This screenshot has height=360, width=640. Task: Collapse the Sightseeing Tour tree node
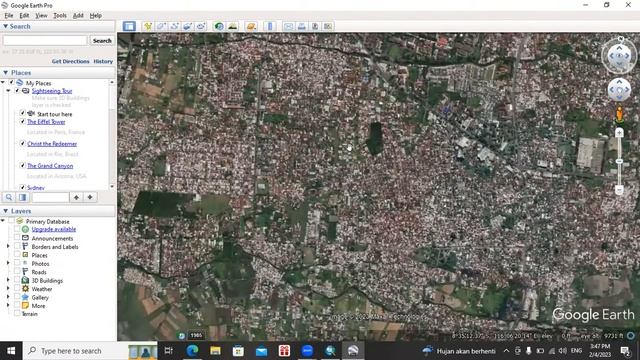(9, 91)
